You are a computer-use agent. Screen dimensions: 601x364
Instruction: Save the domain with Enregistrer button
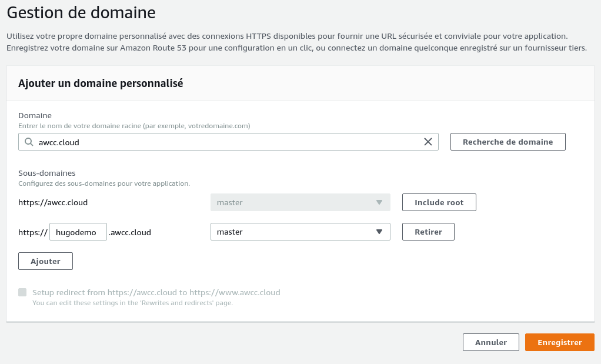coord(559,342)
